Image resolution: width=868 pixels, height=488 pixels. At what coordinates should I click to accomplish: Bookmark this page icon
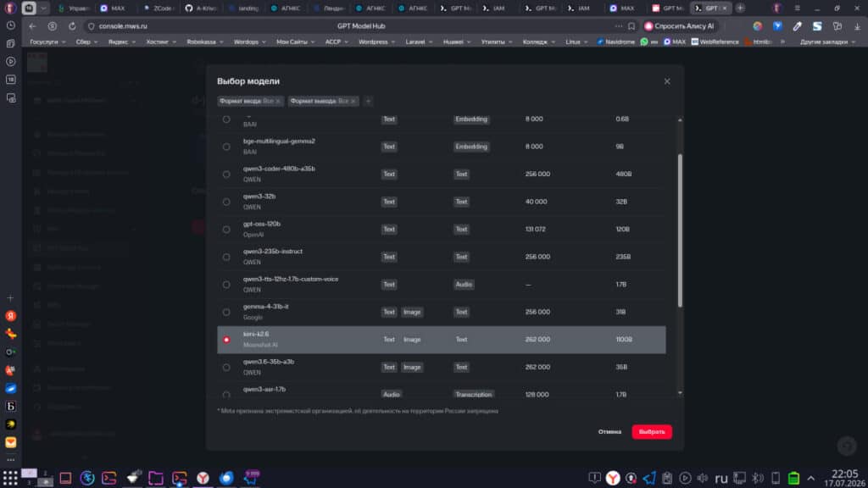pos(631,26)
